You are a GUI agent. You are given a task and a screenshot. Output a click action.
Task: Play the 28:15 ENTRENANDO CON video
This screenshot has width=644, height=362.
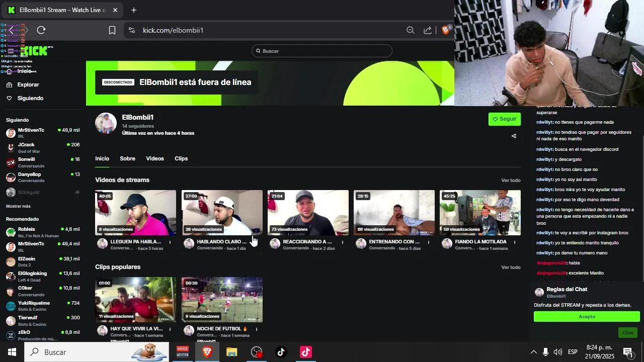pos(394,213)
